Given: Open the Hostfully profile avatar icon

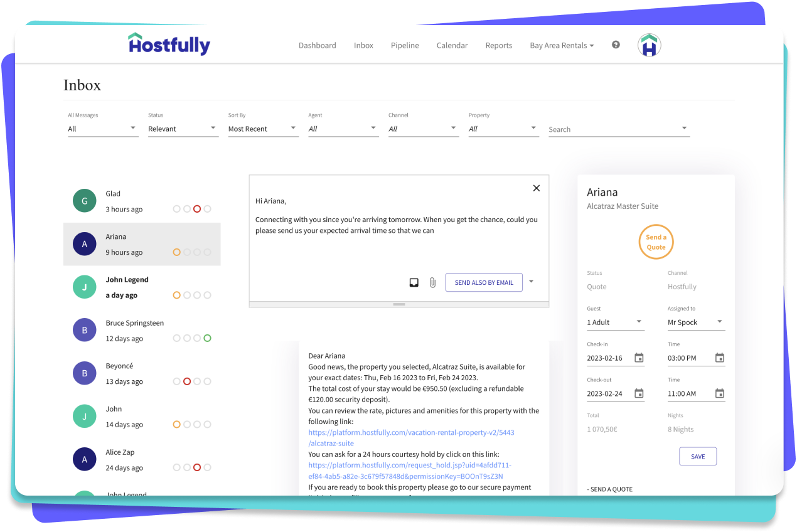Looking at the screenshot, I should coord(649,45).
